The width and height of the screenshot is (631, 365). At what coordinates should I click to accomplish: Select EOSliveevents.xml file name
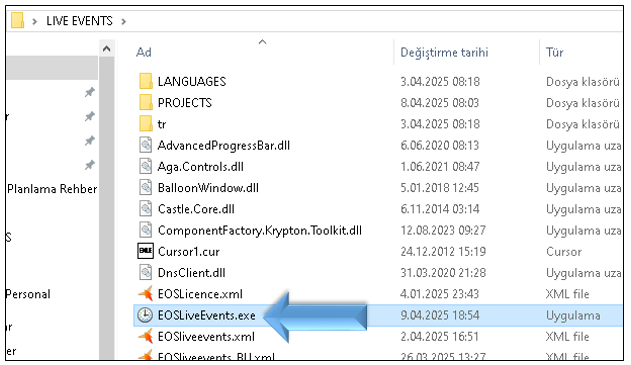coord(206,336)
